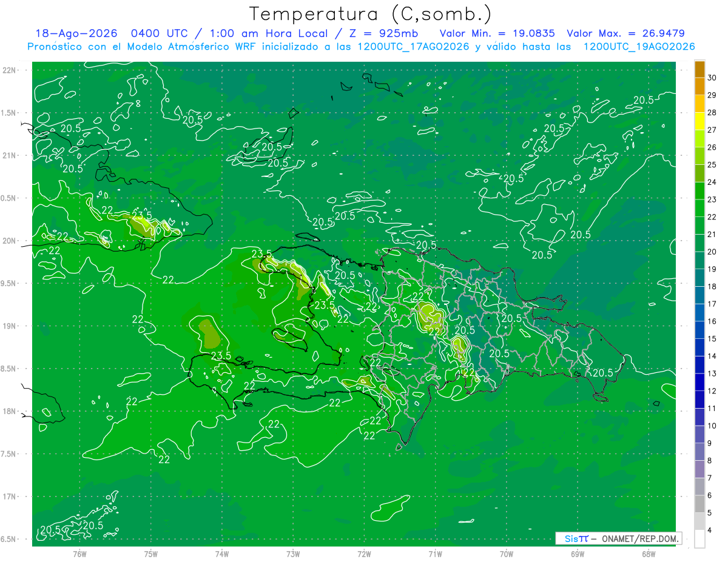
Task: Click the legend scale value '4'
Action: click(x=710, y=530)
